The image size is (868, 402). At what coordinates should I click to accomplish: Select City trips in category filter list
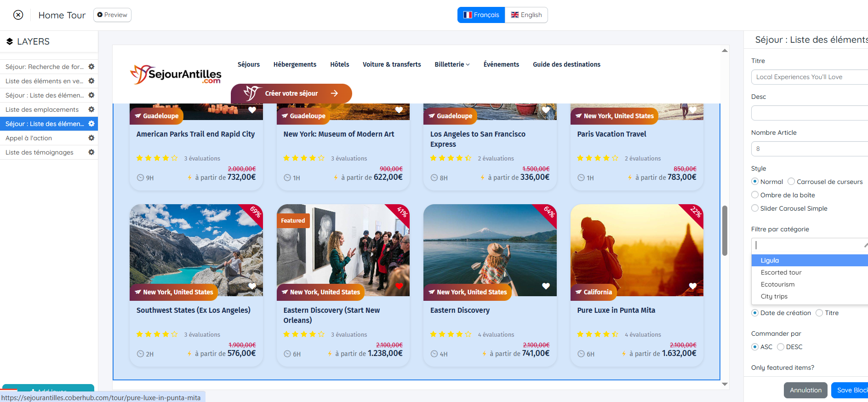click(x=774, y=296)
